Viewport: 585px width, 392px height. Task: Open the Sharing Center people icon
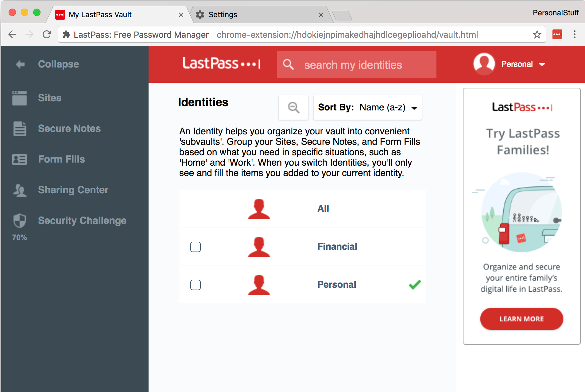(x=20, y=190)
